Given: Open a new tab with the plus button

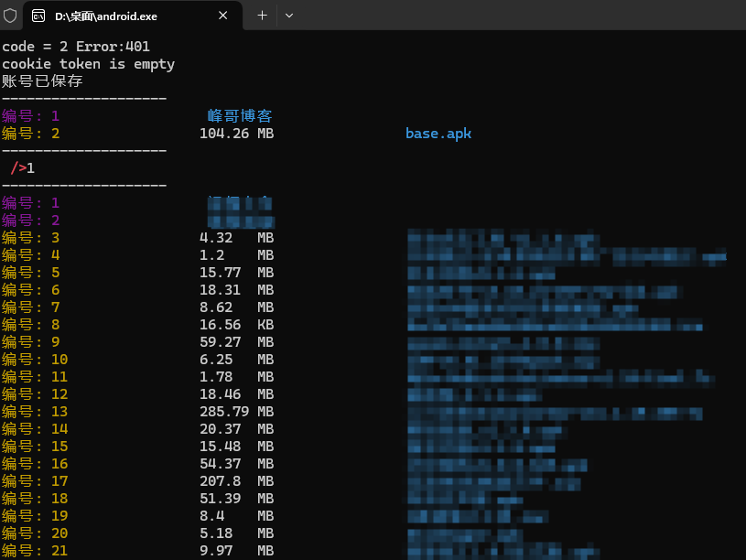Looking at the screenshot, I should tap(262, 16).
